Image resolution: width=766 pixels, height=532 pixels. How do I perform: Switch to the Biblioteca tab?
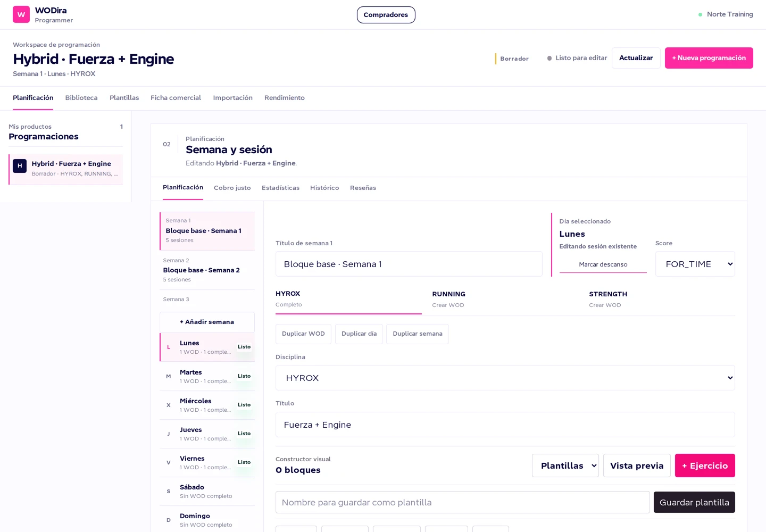(81, 98)
